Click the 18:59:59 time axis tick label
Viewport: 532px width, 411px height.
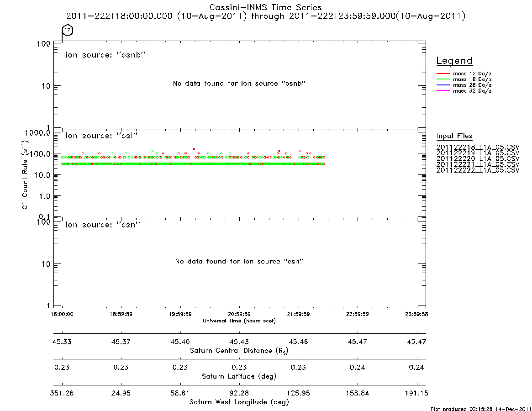click(121, 314)
